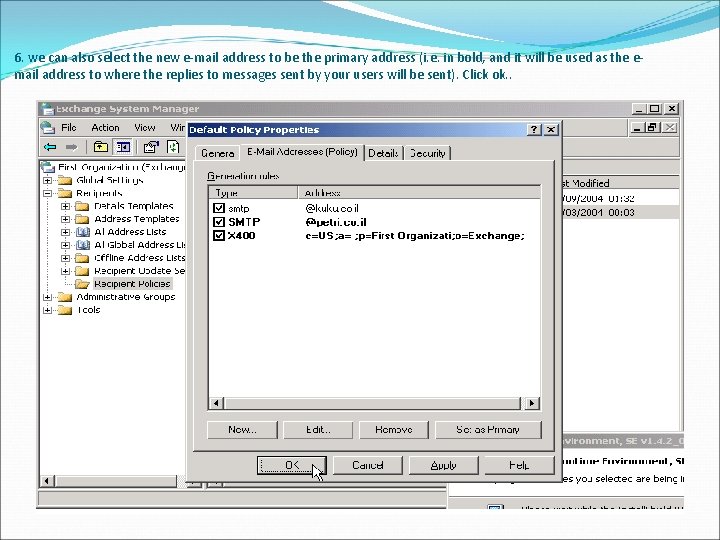Select the @kuku.co.il address entry

click(x=332, y=208)
